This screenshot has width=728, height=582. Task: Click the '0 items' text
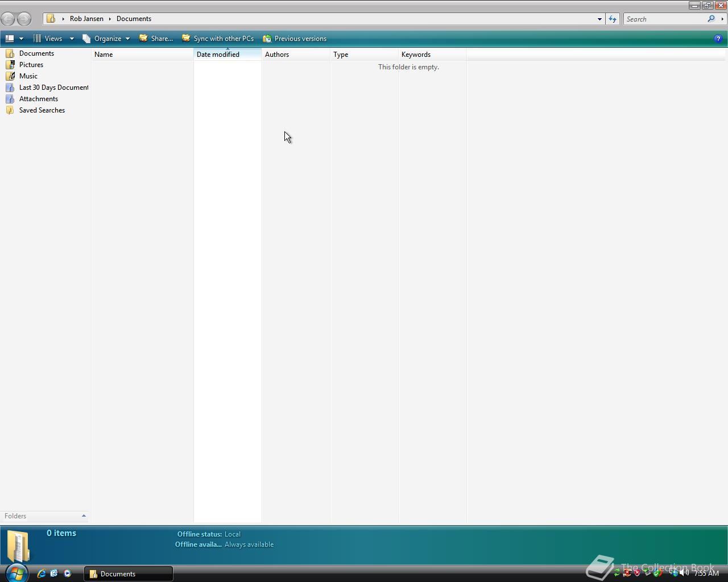click(61, 533)
